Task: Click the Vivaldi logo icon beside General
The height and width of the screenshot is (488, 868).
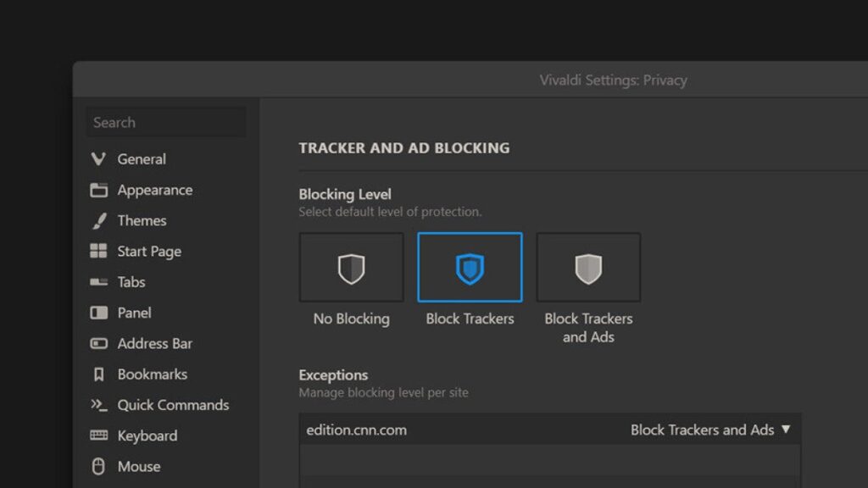Action: click(x=98, y=159)
